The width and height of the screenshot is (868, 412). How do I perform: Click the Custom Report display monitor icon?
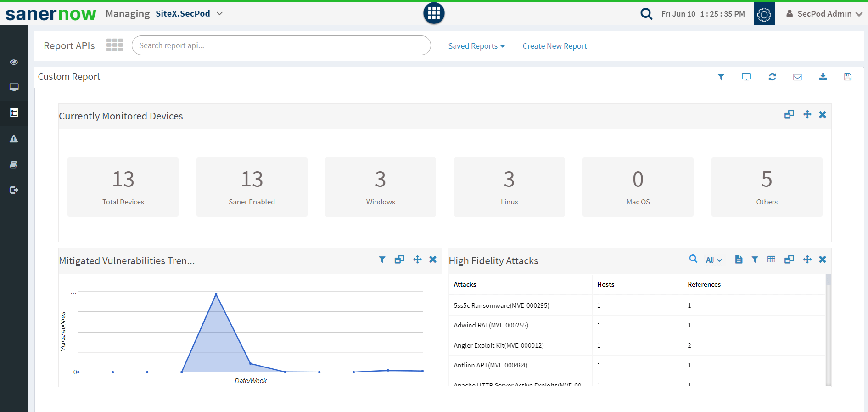[x=746, y=77]
